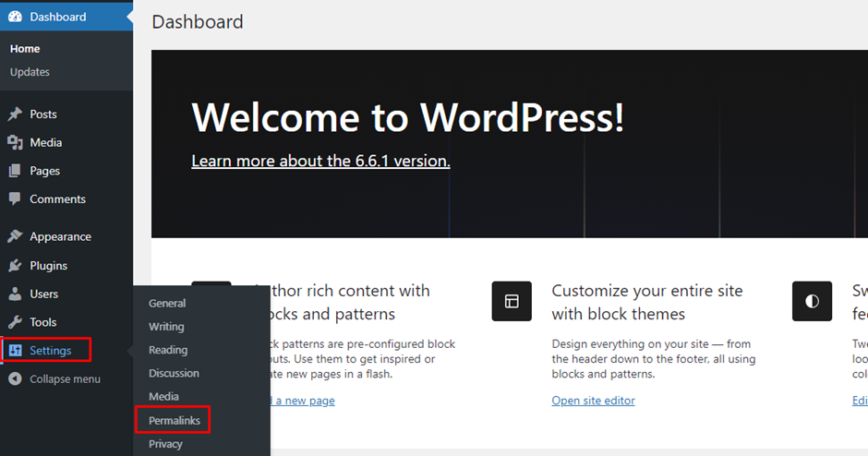
Task: Click 'Customize your entire site' heading
Action: pyautogui.click(x=647, y=302)
